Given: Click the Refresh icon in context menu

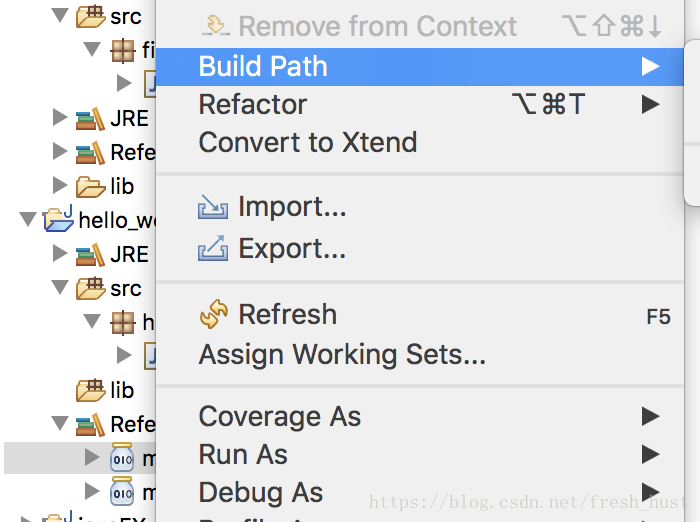Looking at the screenshot, I should click(214, 315).
